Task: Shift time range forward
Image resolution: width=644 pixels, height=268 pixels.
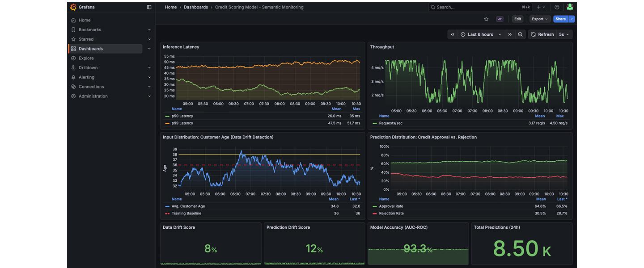Action: pos(509,34)
